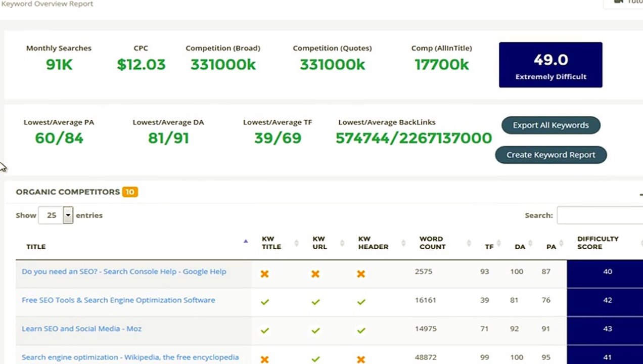Sort by TF column header
Image resolution: width=643 pixels, height=364 pixels.
tap(489, 247)
